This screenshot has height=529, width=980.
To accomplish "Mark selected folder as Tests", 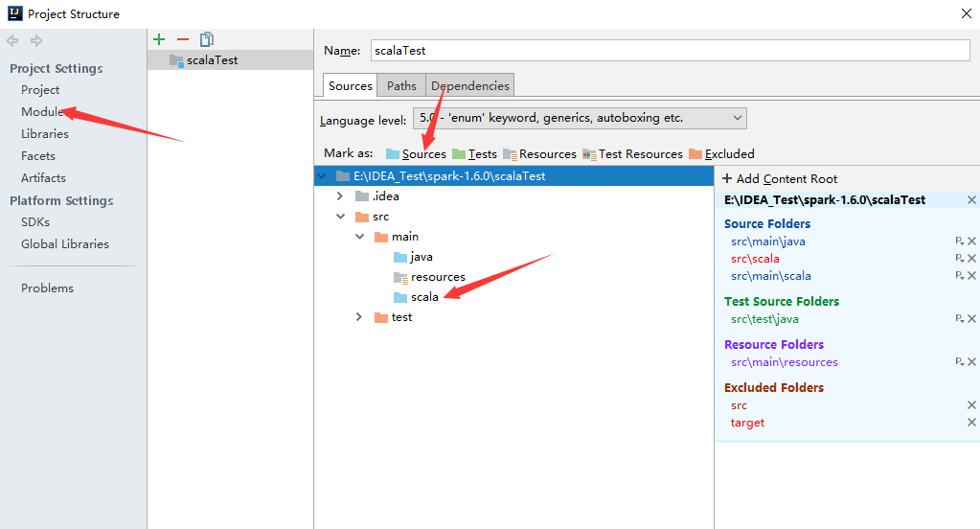I will (474, 154).
